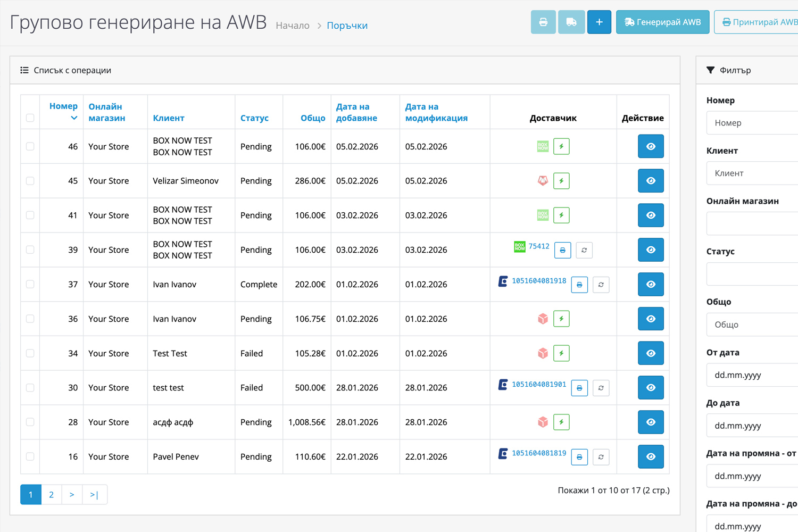Check the checkbox for order 41
Image resolution: width=798 pixels, height=532 pixels.
[30, 215]
